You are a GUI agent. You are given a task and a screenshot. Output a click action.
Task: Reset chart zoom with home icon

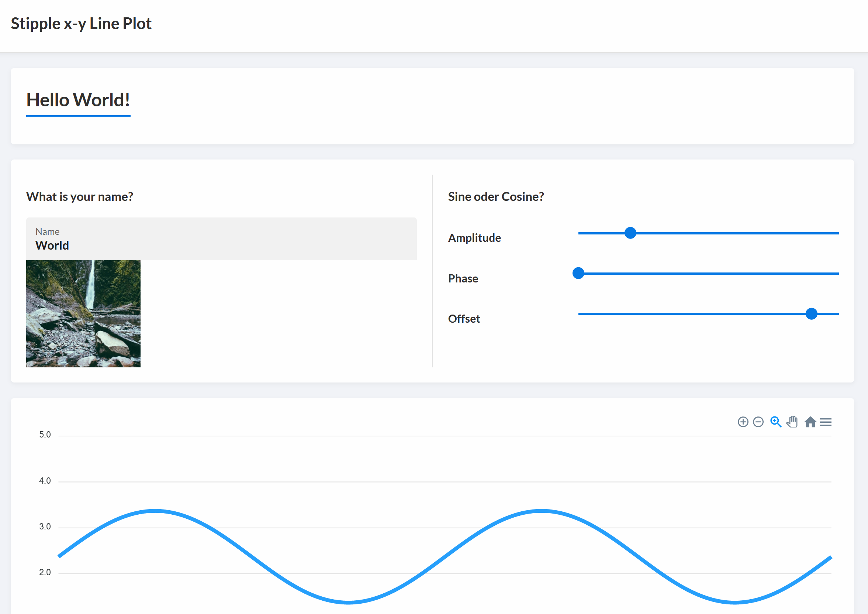[x=810, y=422]
